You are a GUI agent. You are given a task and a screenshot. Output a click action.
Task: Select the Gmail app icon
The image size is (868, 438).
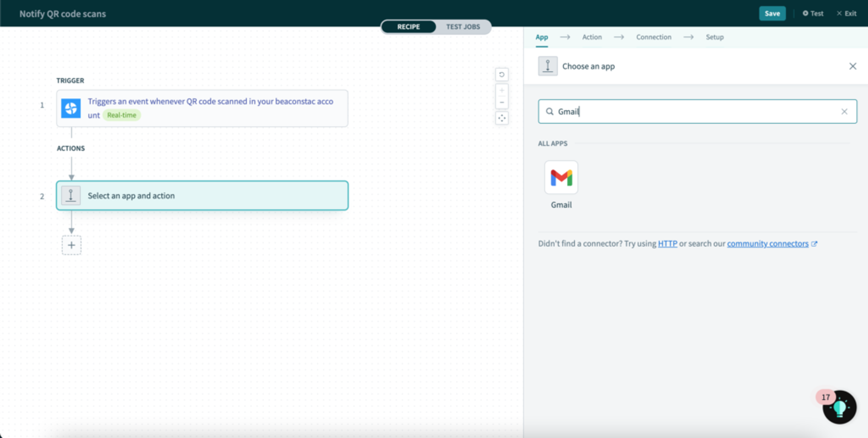point(561,177)
